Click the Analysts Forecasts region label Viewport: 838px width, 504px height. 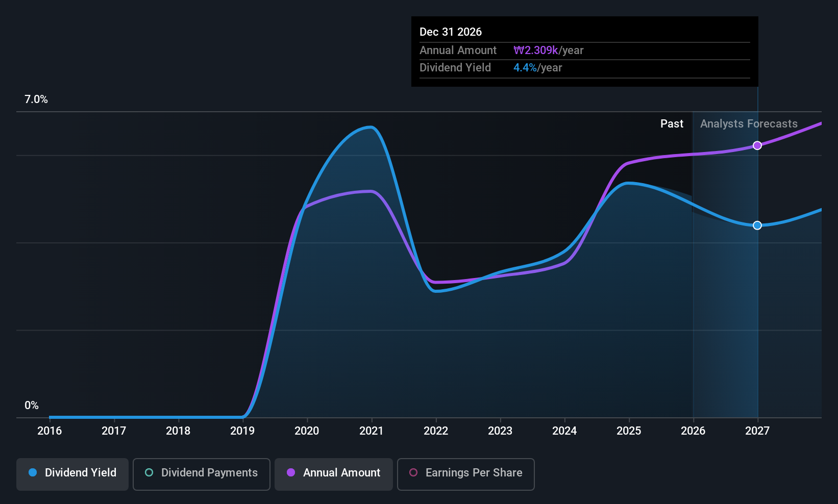tap(749, 123)
